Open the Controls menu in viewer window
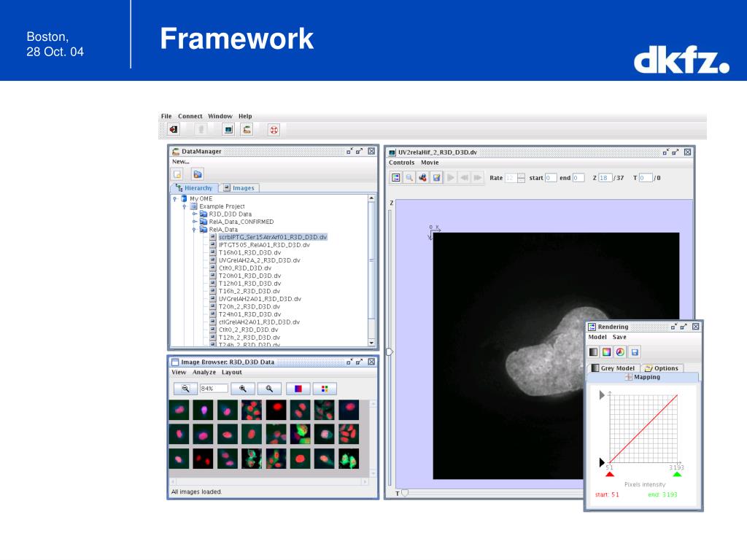Image resolution: width=747 pixels, height=560 pixels. click(x=402, y=163)
